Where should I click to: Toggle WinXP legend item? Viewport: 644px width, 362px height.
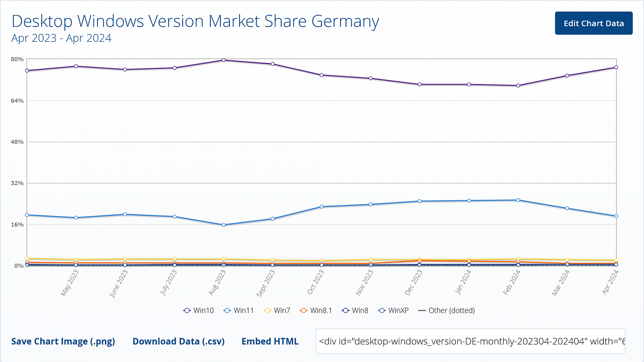click(x=393, y=311)
